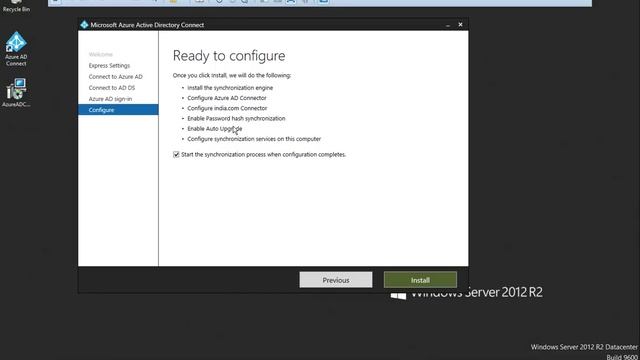Click 'Once you click Install' intro sentence
This screenshot has width=640, height=360.
coord(232,76)
